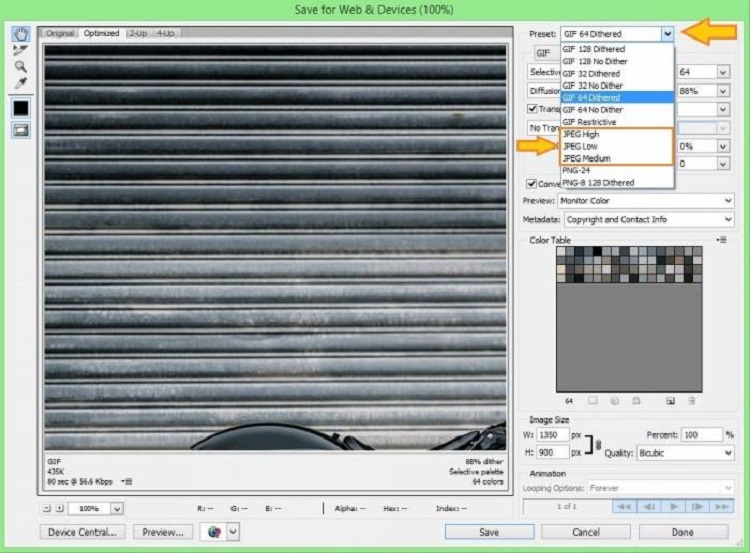Shift selected colors to web palette icon
Viewport: 750px width, 553px height.
point(615,400)
